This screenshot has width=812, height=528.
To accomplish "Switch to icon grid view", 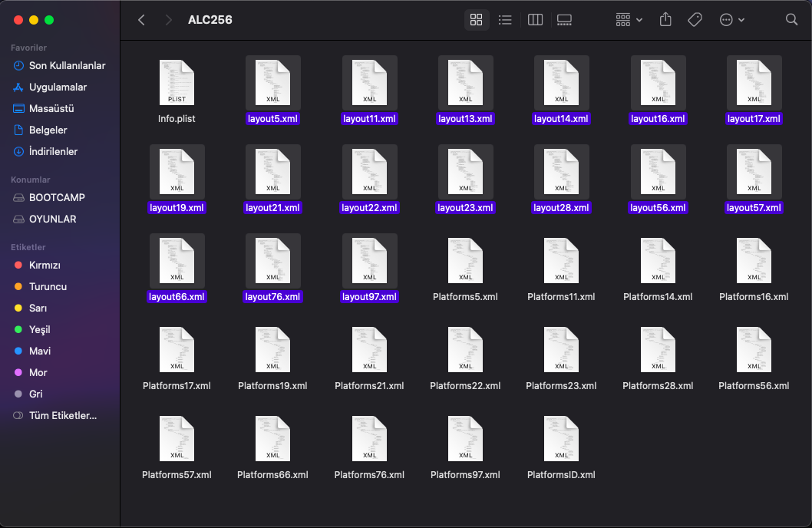I will [476, 20].
